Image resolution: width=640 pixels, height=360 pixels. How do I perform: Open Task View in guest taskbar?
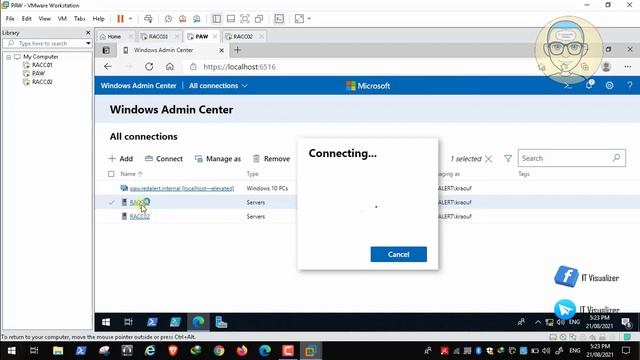point(128,322)
